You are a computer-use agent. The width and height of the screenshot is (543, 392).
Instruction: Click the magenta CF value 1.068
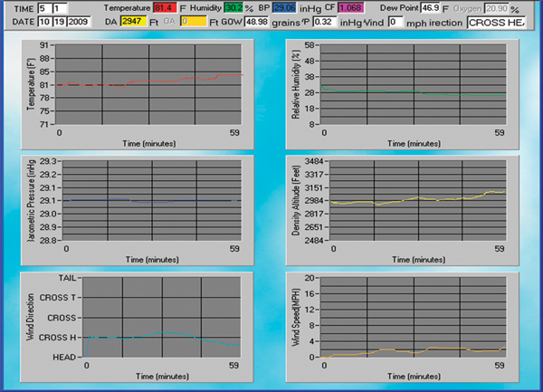tap(351, 7)
